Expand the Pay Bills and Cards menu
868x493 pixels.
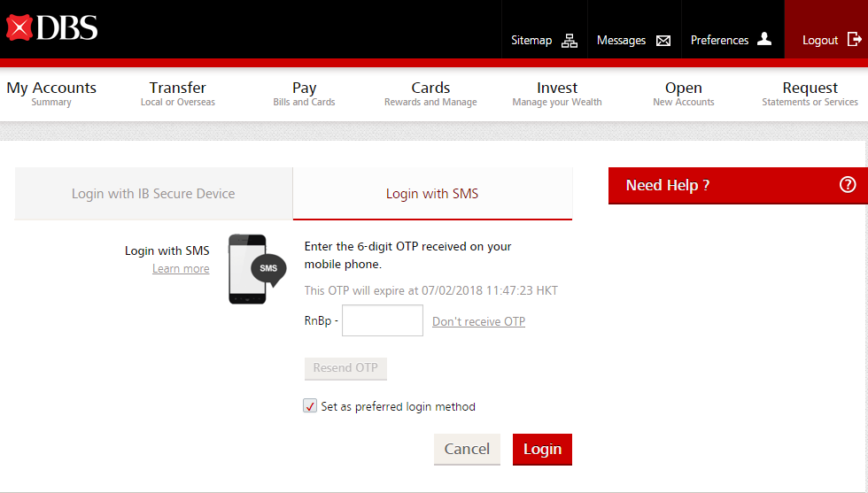click(x=304, y=93)
